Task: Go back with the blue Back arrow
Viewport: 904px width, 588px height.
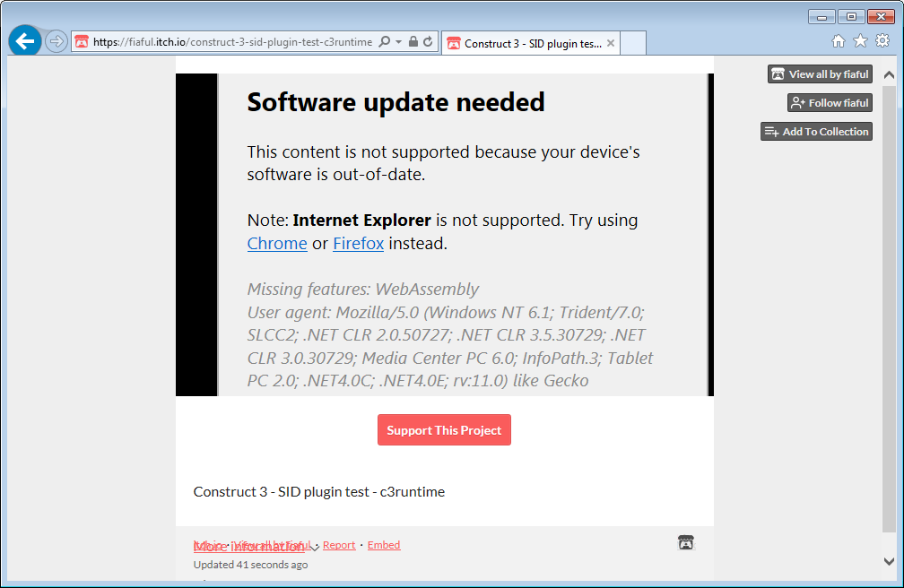Action: coord(25,41)
